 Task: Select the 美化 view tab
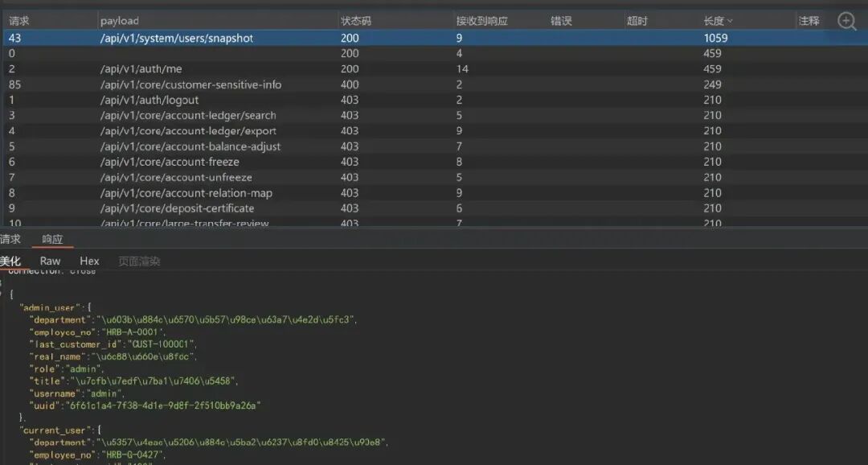10,261
